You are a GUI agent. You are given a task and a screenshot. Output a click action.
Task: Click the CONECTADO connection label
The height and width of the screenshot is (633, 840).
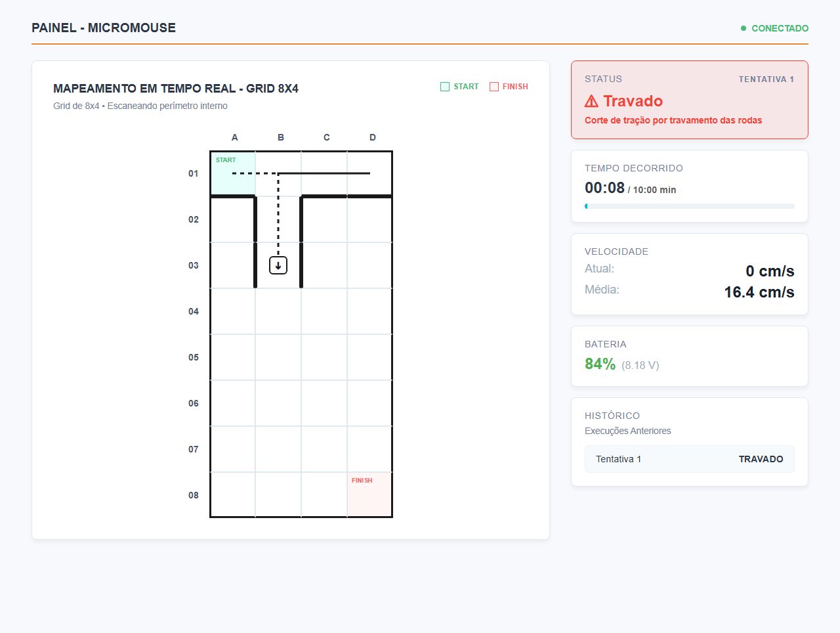pos(780,28)
